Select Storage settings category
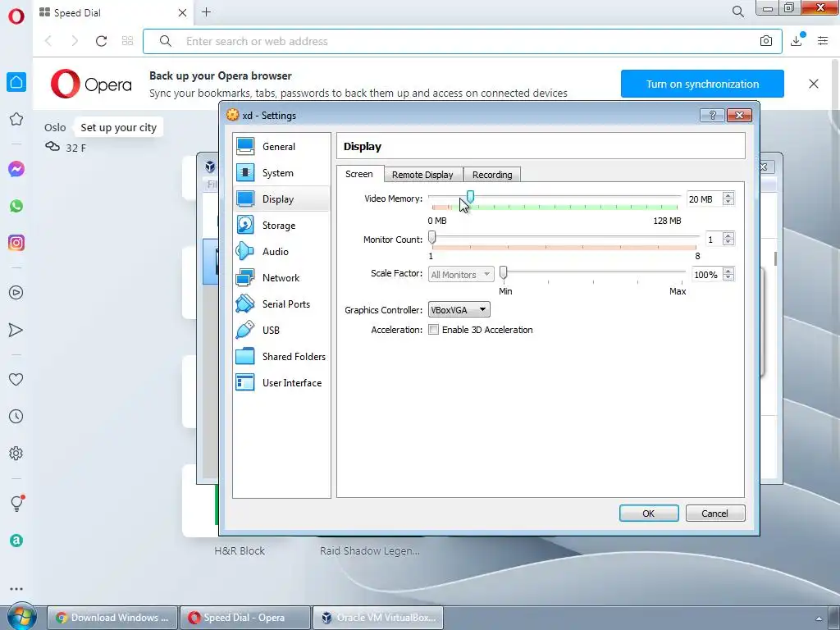This screenshot has height=630, width=840. [x=281, y=225]
